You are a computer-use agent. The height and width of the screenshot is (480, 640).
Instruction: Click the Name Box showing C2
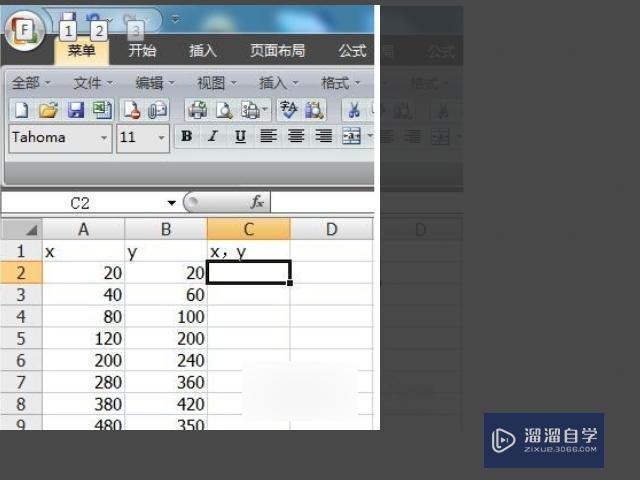82,203
